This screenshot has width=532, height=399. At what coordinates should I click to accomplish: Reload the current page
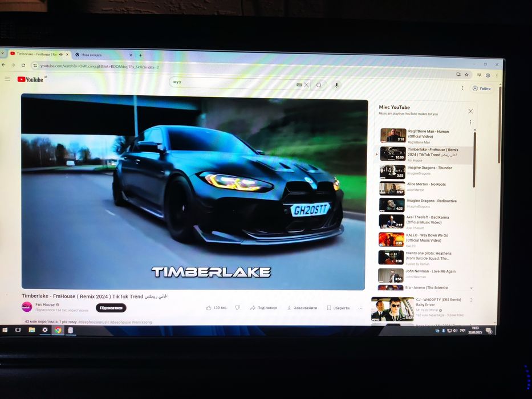pos(23,65)
